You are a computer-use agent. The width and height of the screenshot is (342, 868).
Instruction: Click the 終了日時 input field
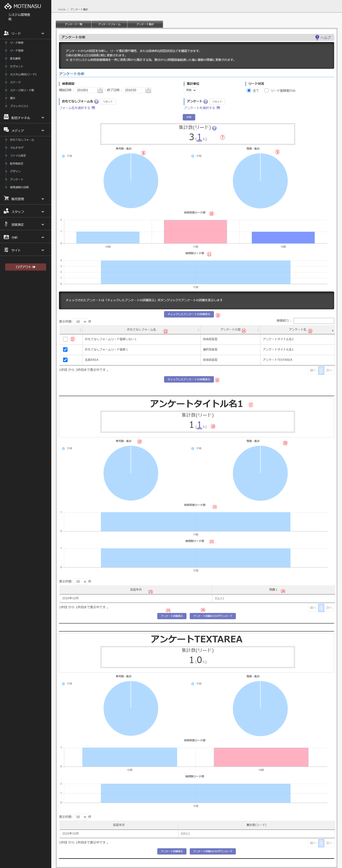click(134, 90)
